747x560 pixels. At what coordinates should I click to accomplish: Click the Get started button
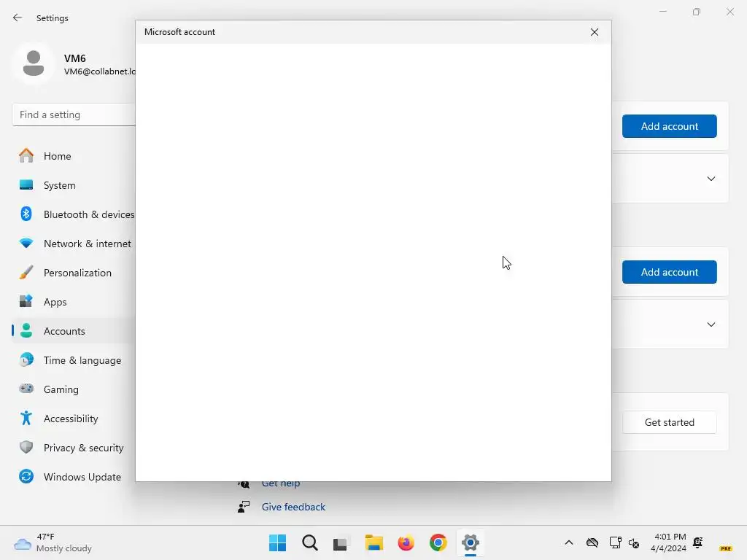click(x=670, y=422)
